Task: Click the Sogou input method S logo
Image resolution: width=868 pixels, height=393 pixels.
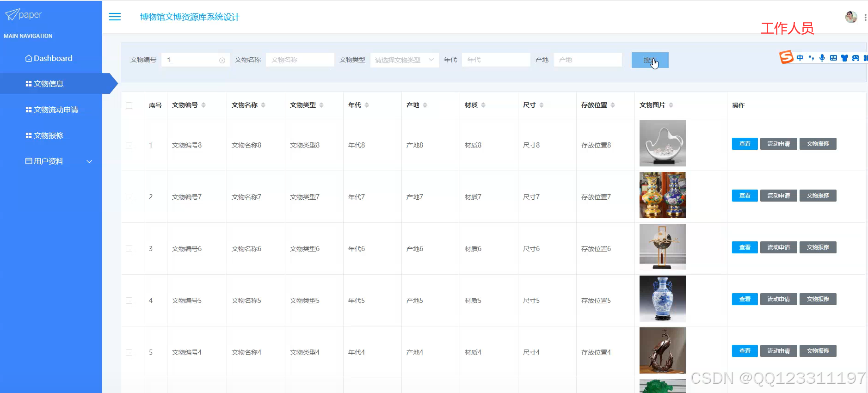Action: tap(786, 57)
